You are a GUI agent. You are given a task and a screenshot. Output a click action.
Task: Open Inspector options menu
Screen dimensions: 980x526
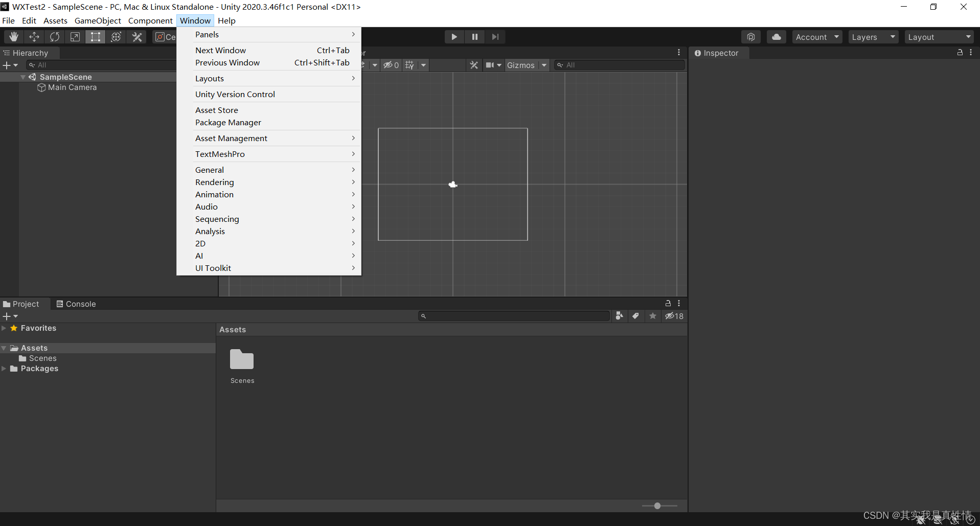click(x=971, y=53)
